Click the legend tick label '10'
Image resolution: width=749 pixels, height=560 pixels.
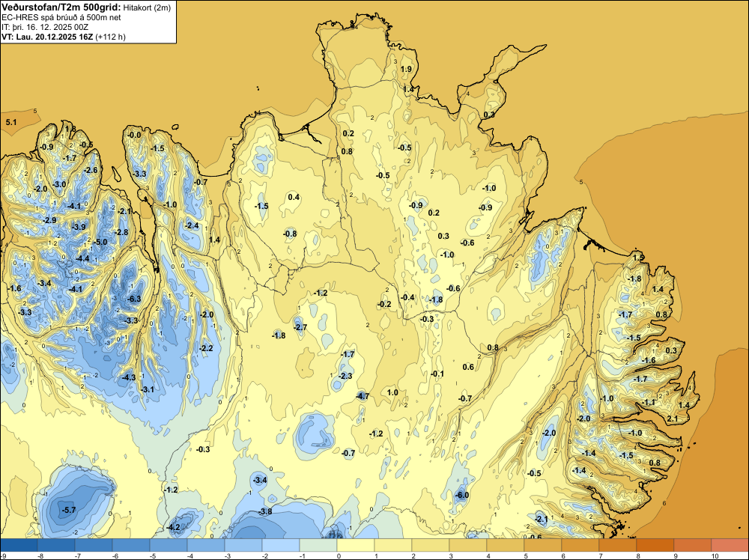[715, 556]
